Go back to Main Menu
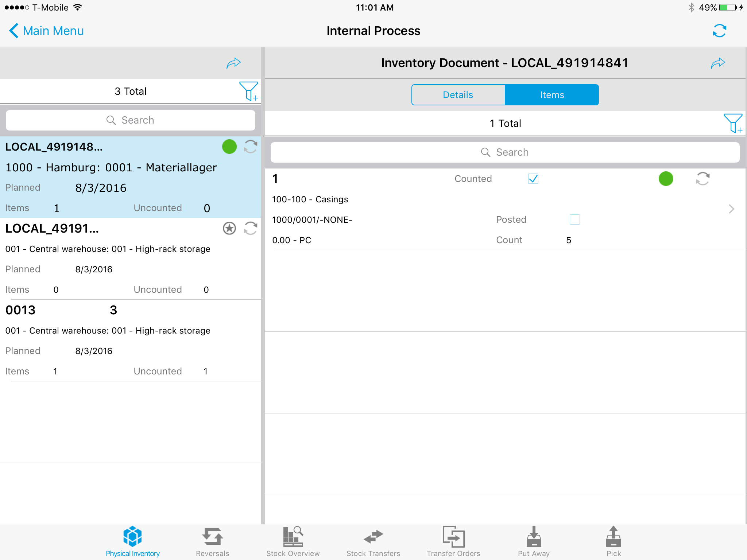 click(x=47, y=31)
